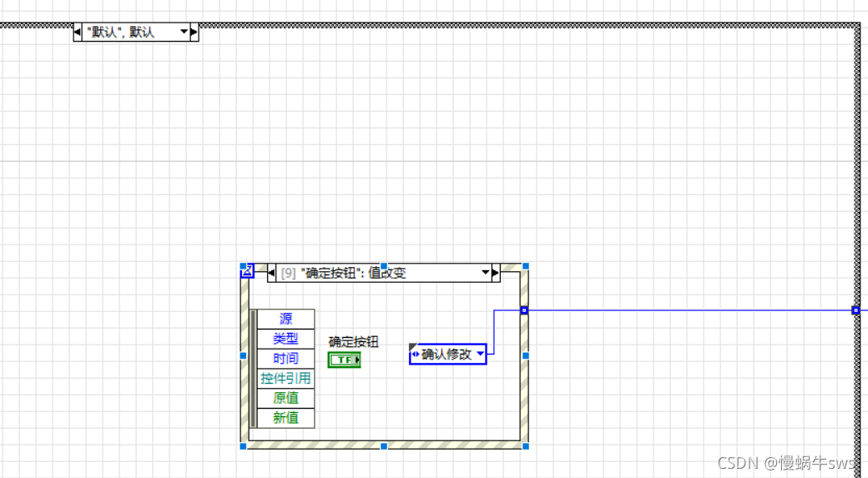Click the event timeout terminal hourglass icon

click(247, 270)
